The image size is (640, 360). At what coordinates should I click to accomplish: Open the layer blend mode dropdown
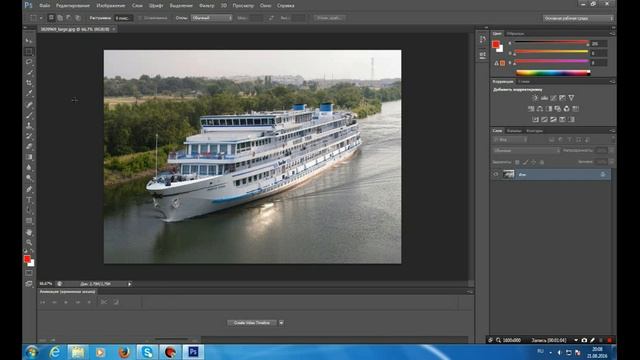tap(527, 151)
